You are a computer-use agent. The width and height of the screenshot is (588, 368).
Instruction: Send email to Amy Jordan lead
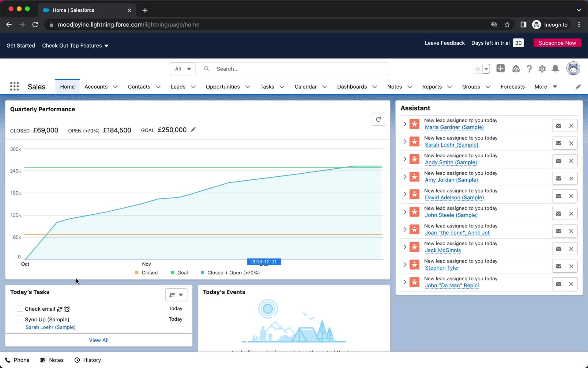click(x=558, y=178)
